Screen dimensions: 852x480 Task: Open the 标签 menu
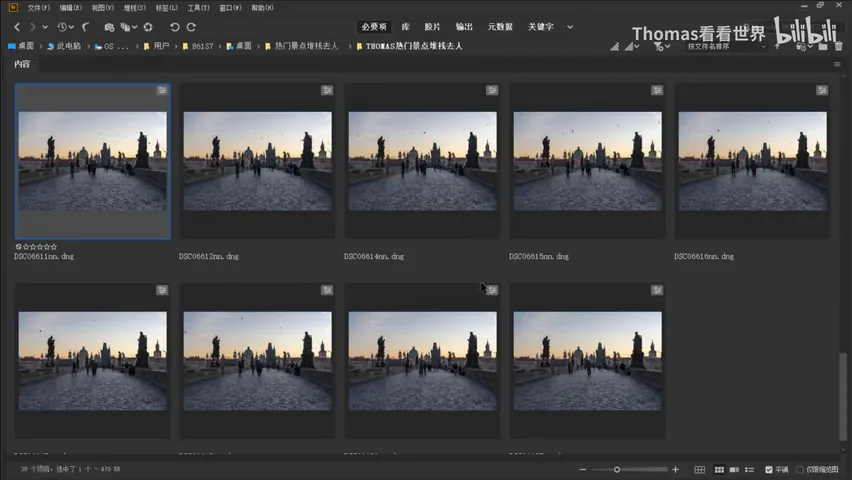pos(166,8)
